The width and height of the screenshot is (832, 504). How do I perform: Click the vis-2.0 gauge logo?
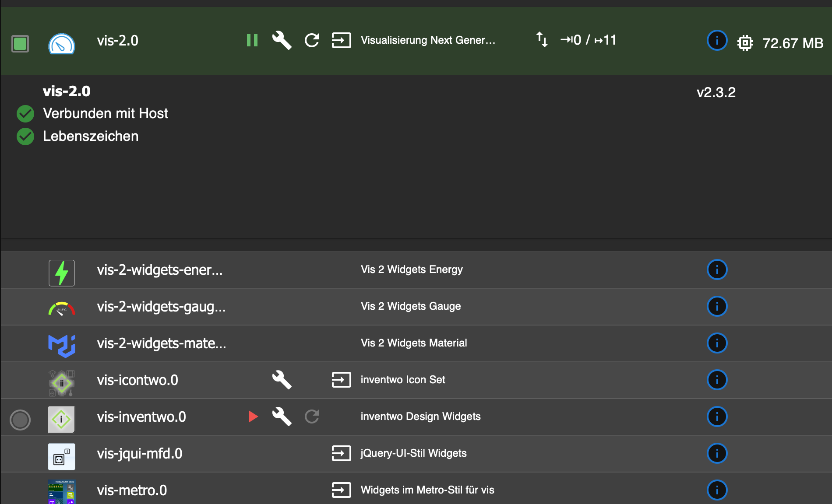62,44
